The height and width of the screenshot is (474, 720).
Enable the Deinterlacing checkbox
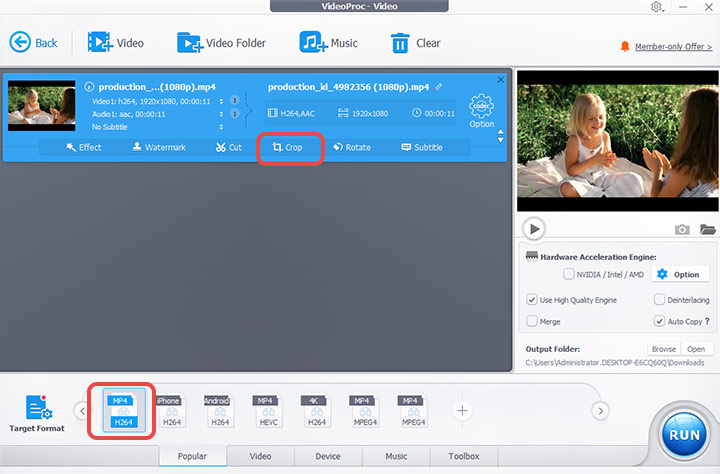pos(659,300)
